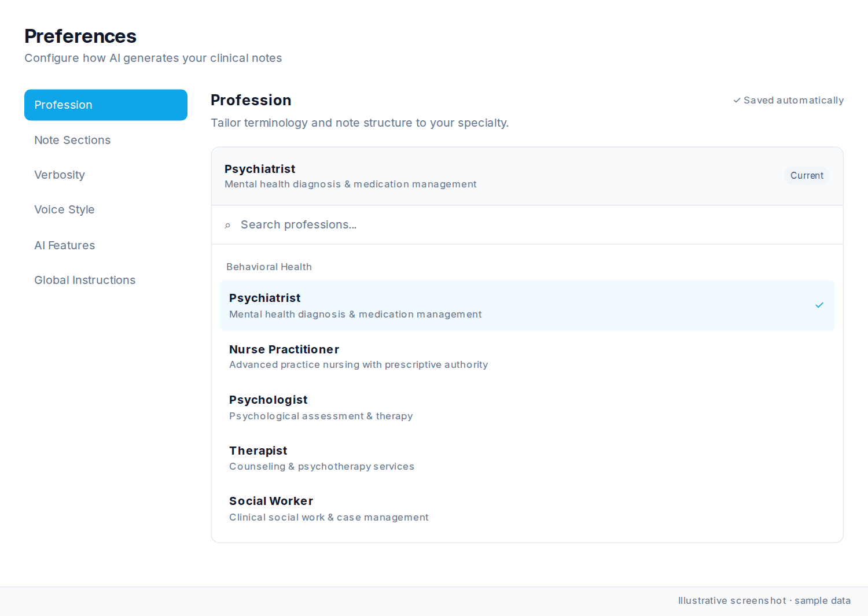Click the 'Tailor terminology and note structure' description

pyautogui.click(x=359, y=123)
